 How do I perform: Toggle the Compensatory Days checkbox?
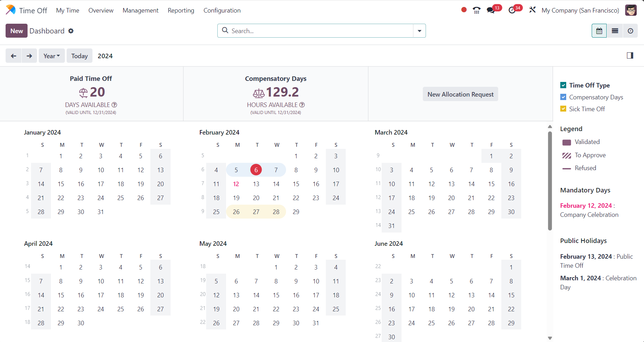pos(563,97)
